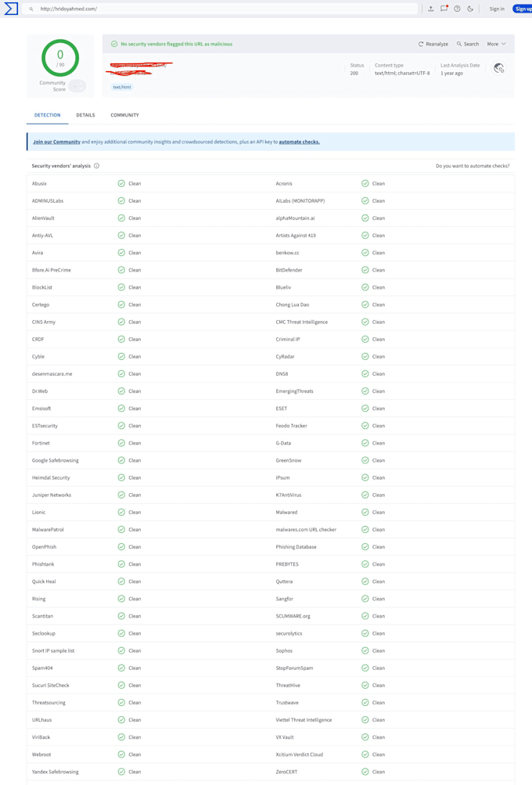Switch to the DETAILS tab
The height and width of the screenshot is (785, 532).
tap(85, 115)
